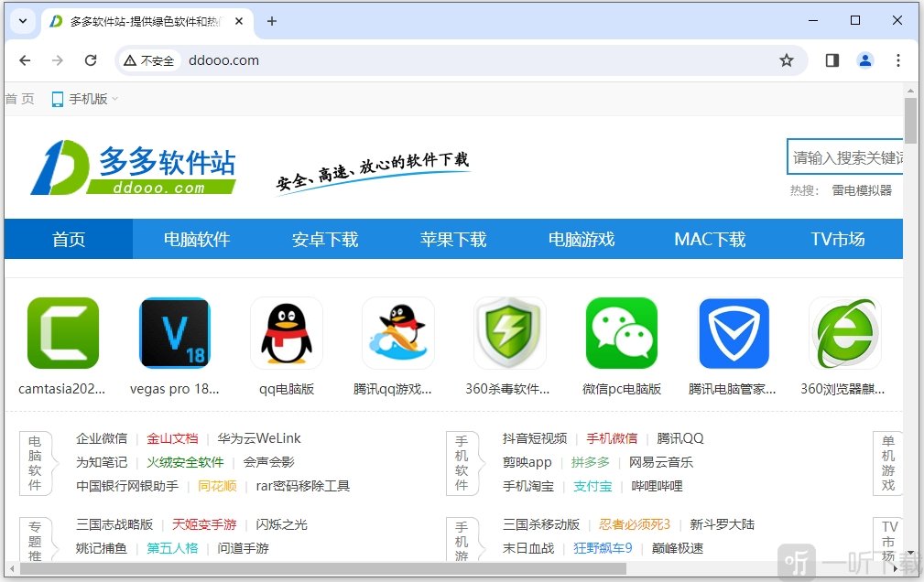Open the 腾讯电脑管家 shield icon
Screen dimensions: 924x582
[733, 332]
